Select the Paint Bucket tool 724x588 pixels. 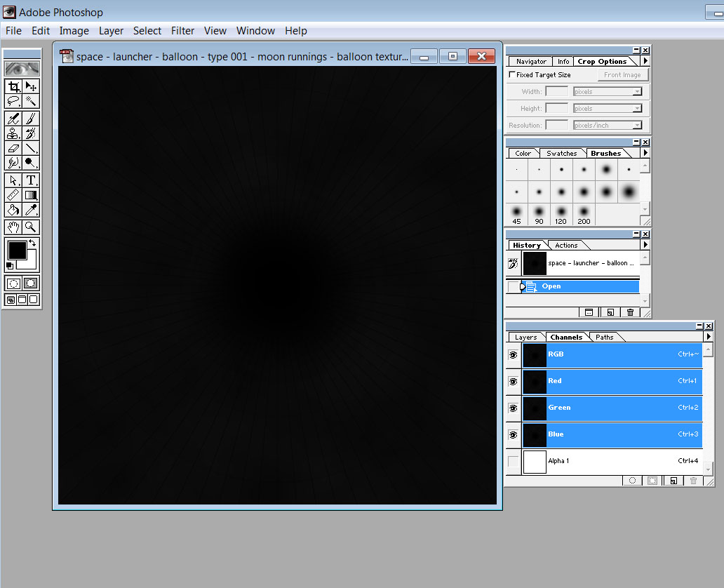pos(13,210)
